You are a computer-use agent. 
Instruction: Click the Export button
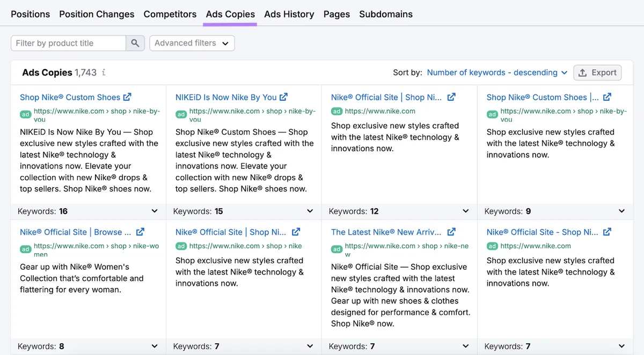(x=597, y=73)
